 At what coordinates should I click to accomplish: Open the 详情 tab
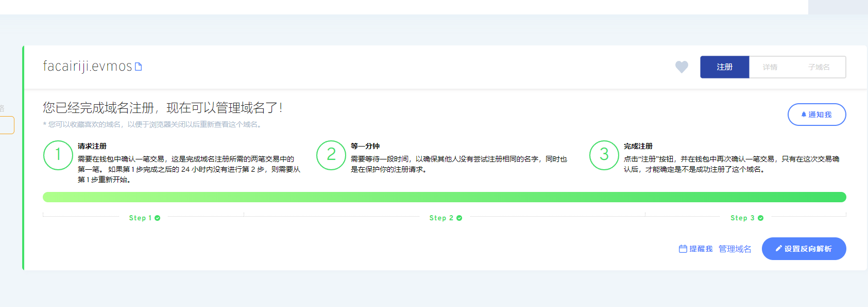tap(770, 67)
